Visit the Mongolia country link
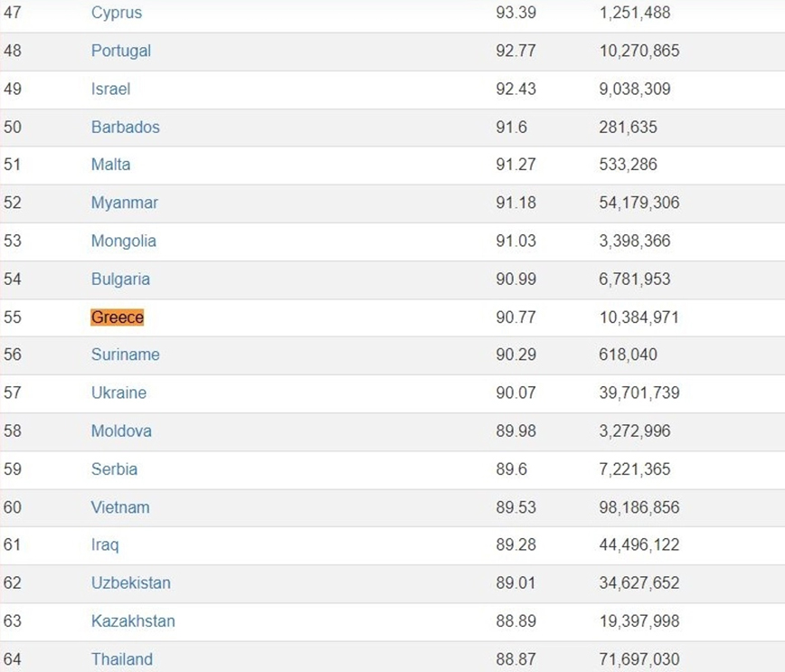This screenshot has height=672, width=785. [x=123, y=241]
